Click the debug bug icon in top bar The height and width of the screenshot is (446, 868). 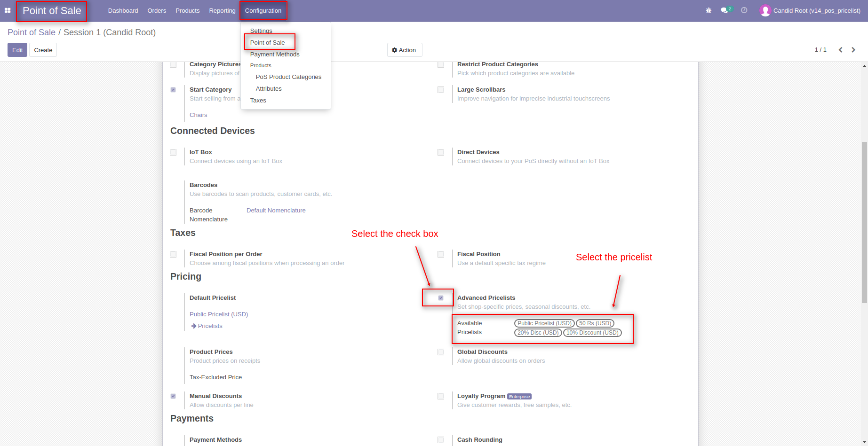click(709, 10)
